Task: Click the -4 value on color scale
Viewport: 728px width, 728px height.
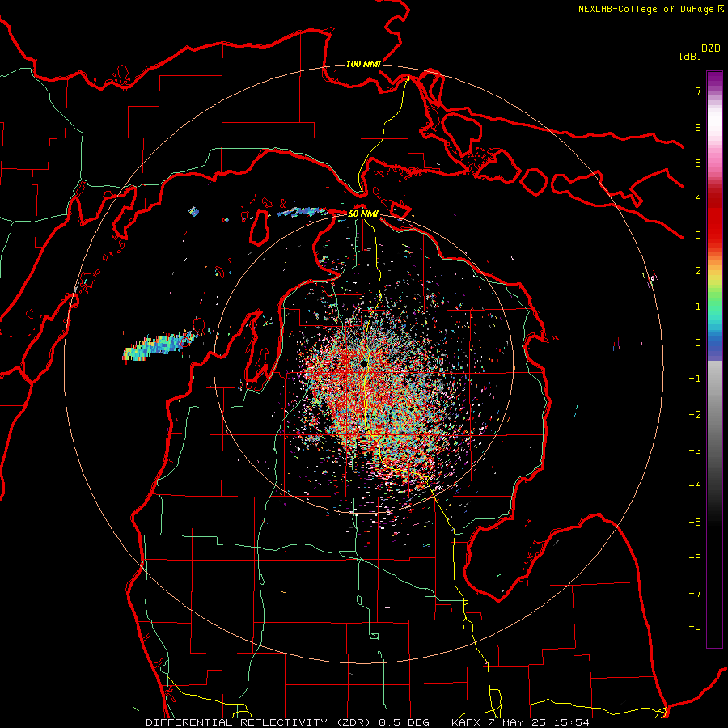Action: click(695, 486)
